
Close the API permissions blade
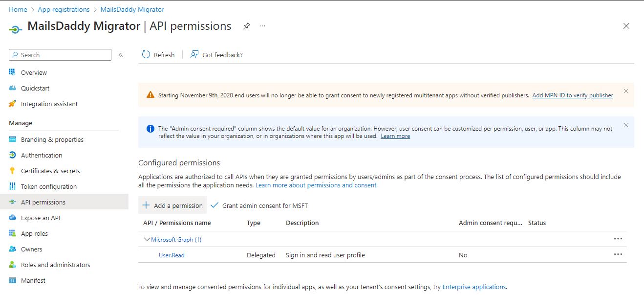point(626,26)
